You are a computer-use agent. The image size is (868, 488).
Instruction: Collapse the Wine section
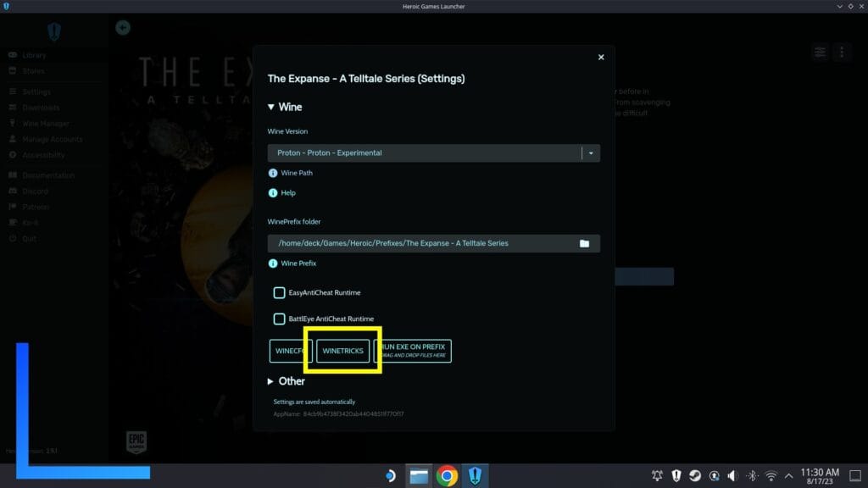(285, 107)
